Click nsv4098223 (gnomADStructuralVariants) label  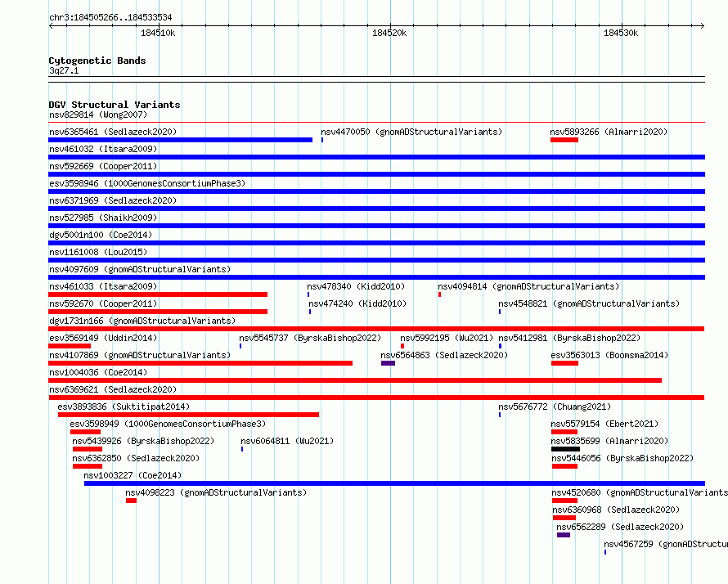click(216, 492)
